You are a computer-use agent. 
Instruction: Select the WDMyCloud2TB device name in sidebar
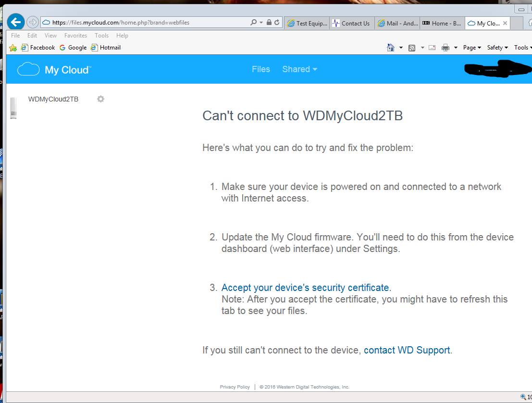(x=53, y=99)
